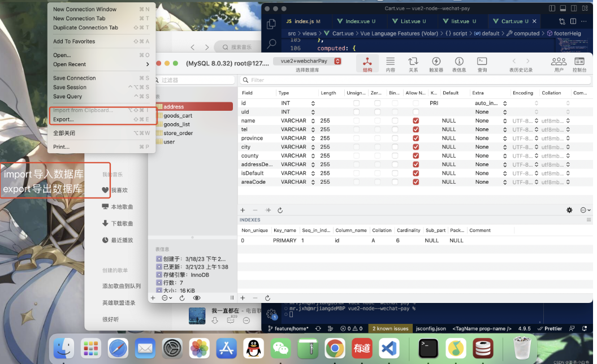Uncheck Allow Null for the tel field
This screenshot has width=597, height=364.
pyautogui.click(x=416, y=129)
